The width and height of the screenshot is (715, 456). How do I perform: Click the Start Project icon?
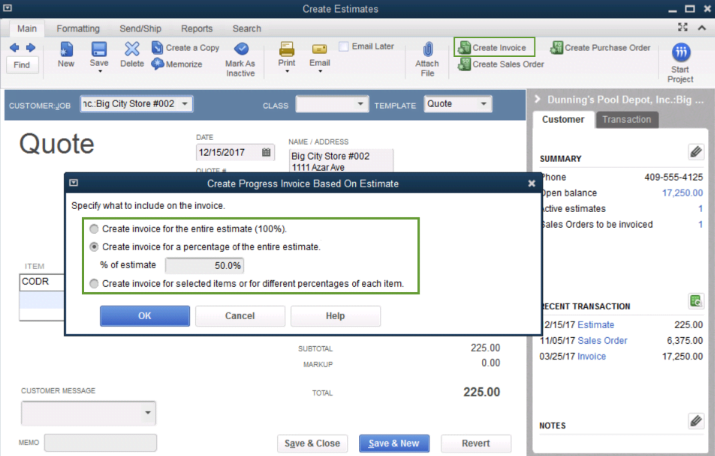[681, 52]
